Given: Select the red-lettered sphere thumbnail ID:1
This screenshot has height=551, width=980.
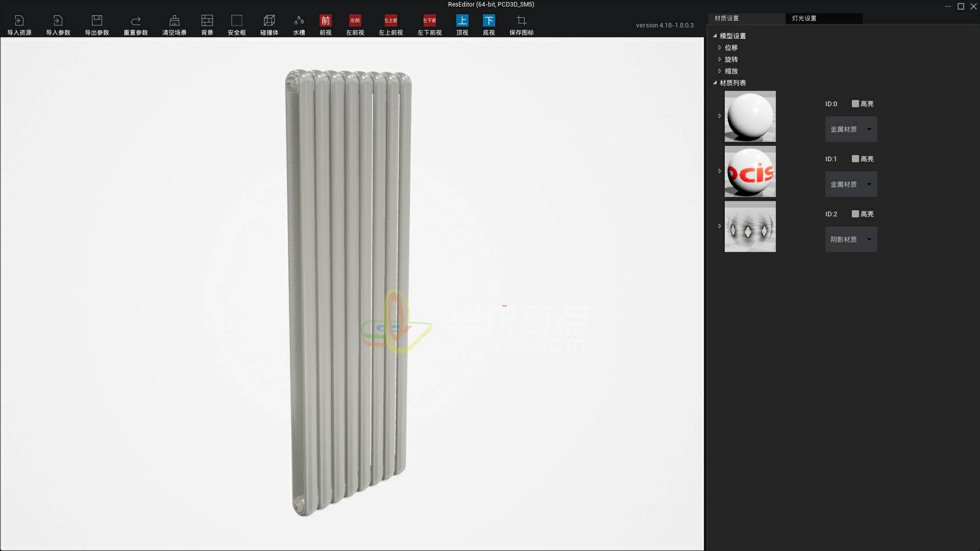Looking at the screenshot, I should point(750,171).
